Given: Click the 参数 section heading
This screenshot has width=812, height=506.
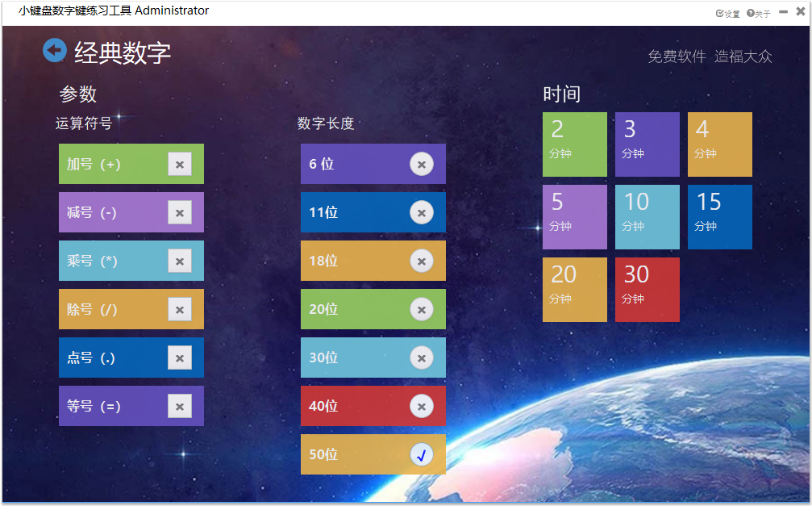Looking at the screenshot, I should pyautogui.click(x=78, y=94).
